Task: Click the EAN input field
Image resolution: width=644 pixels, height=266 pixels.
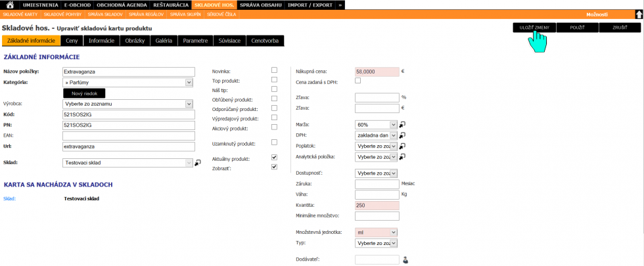Action: click(129, 136)
